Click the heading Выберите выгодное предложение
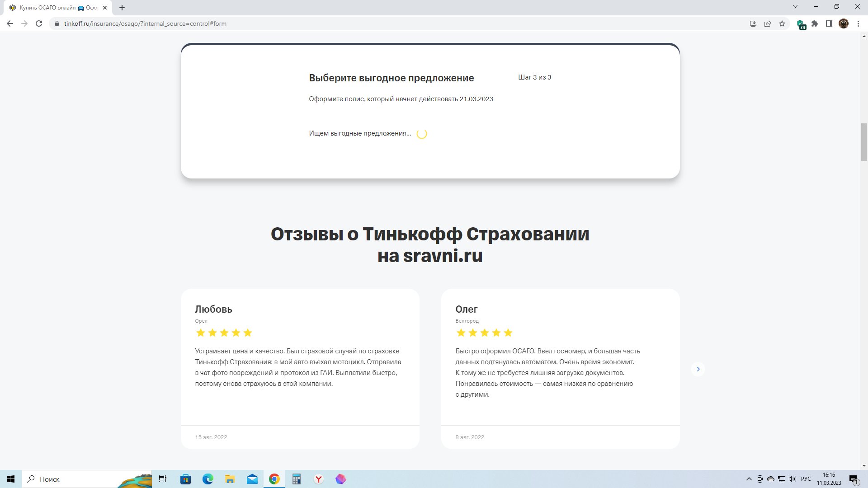This screenshot has height=488, width=868. pyautogui.click(x=392, y=78)
